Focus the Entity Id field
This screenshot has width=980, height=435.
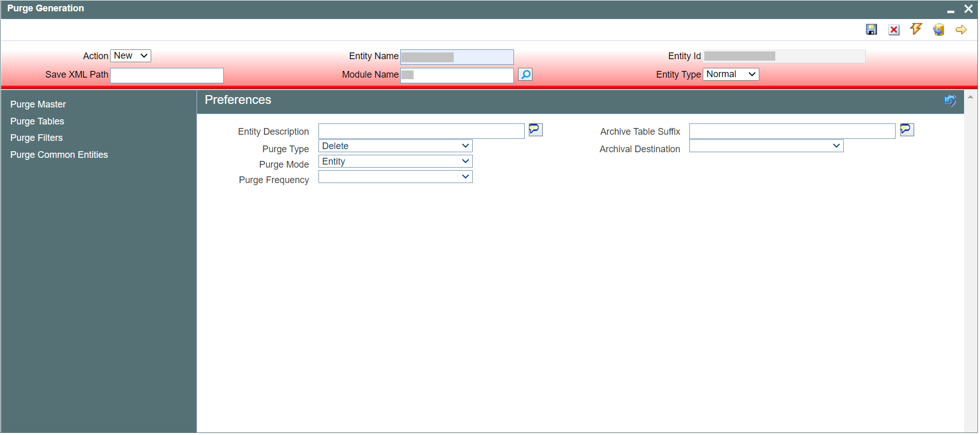pos(785,56)
